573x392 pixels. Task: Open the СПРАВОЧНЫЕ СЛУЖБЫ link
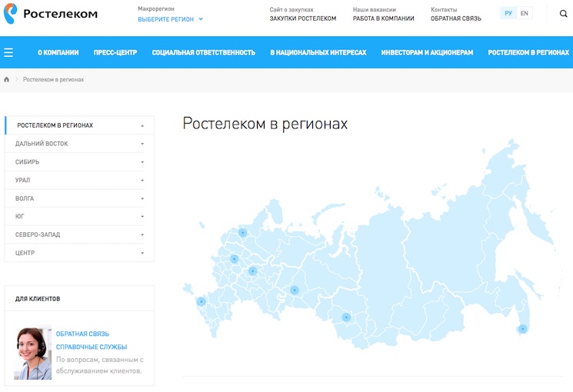coord(92,347)
